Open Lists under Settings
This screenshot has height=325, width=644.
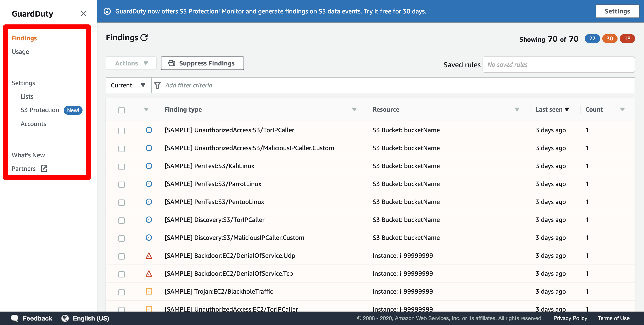(27, 96)
